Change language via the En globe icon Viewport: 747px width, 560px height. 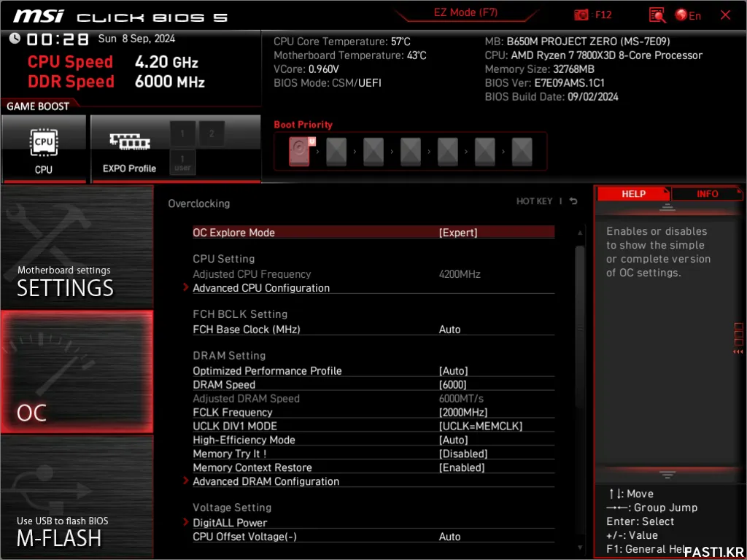tap(688, 15)
